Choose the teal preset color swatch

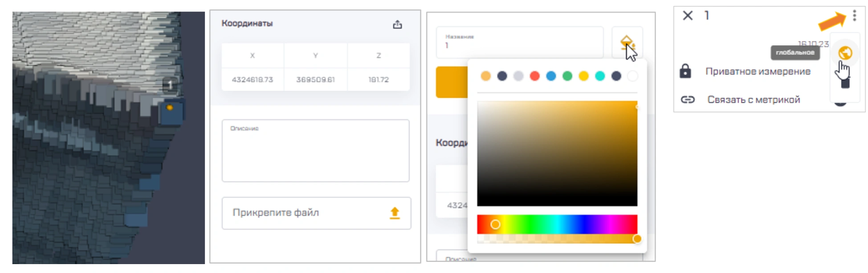pyautogui.click(x=600, y=76)
